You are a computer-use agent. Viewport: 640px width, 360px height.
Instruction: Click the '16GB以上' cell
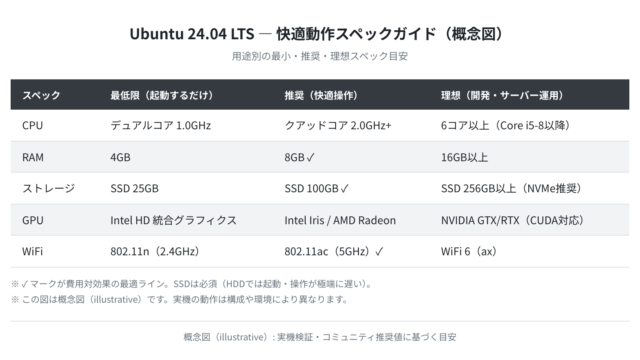coord(464,157)
